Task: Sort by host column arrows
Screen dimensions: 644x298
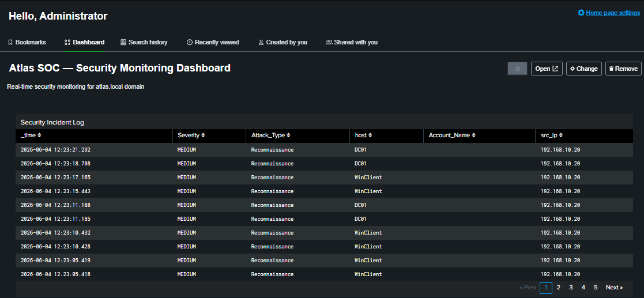Action: pyautogui.click(x=370, y=135)
